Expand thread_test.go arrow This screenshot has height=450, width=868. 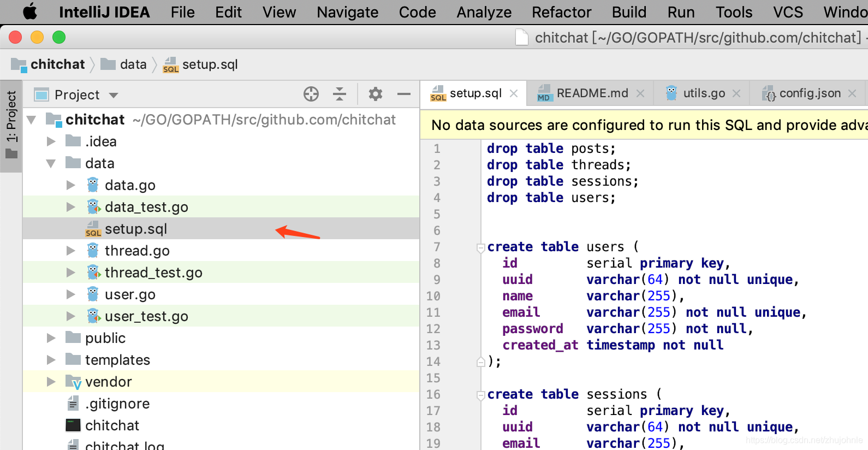(x=71, y=273)
